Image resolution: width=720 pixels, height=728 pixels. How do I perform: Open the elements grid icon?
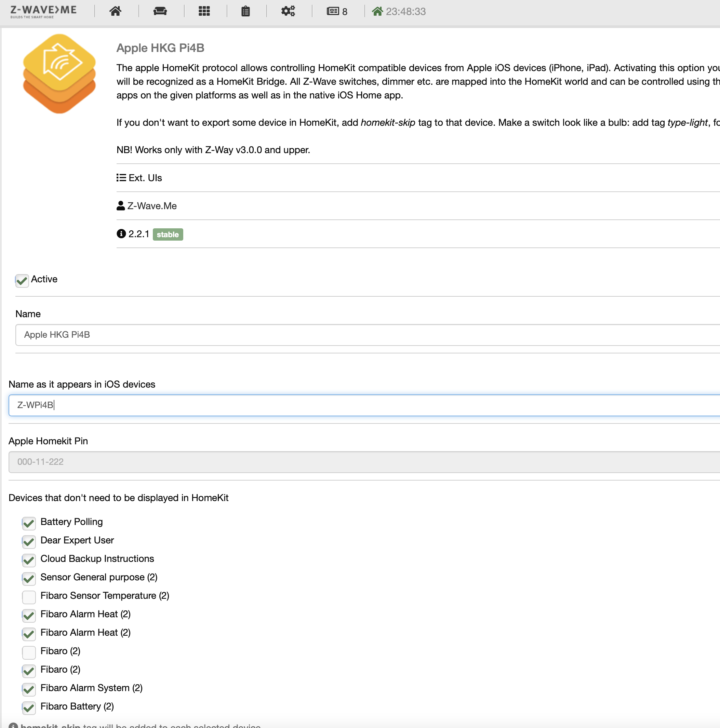coord(204,11)
